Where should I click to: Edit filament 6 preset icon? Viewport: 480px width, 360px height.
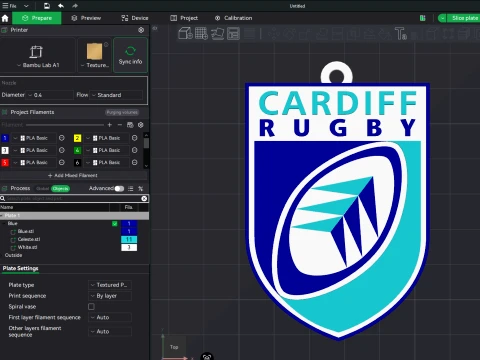[134, 163]
